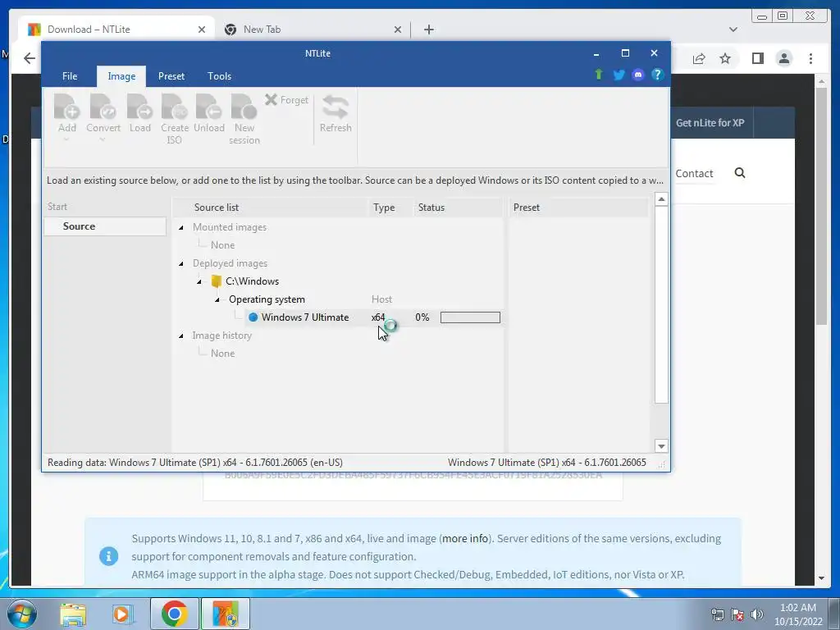
Task: Click the volume speaker tray icon
Action: click(756, 614)
